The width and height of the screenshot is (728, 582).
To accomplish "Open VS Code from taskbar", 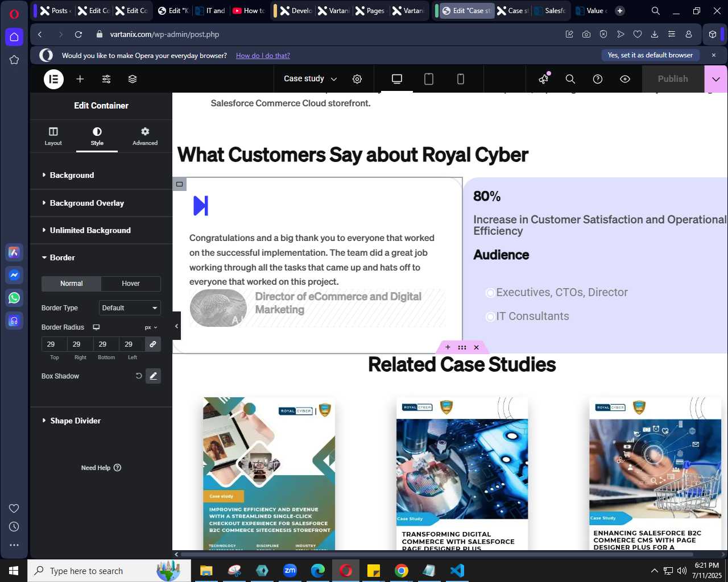I will tap(457, 571).
